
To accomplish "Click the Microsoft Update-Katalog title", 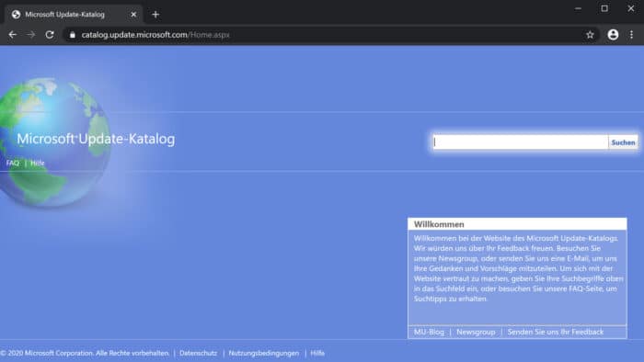I will pos(96,139).
